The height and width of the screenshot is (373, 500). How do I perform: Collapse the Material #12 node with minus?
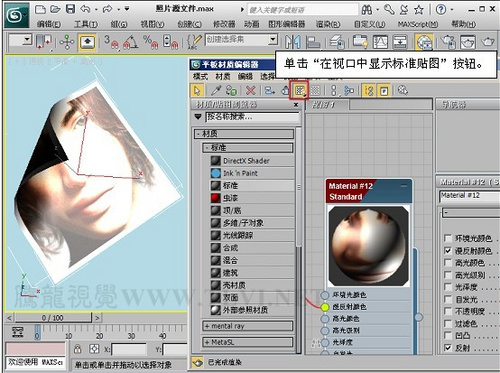404,186
